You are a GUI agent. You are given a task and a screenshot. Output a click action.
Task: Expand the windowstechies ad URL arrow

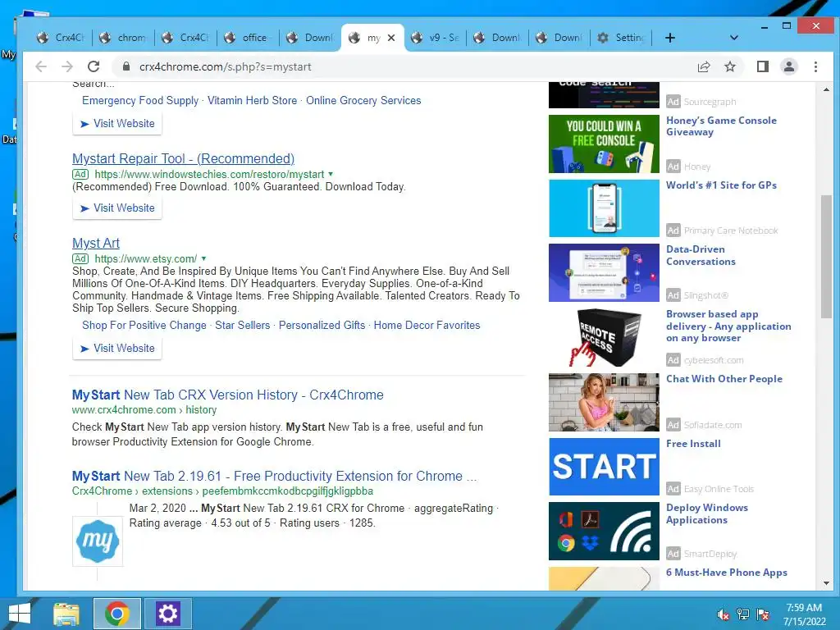(331, 174)
